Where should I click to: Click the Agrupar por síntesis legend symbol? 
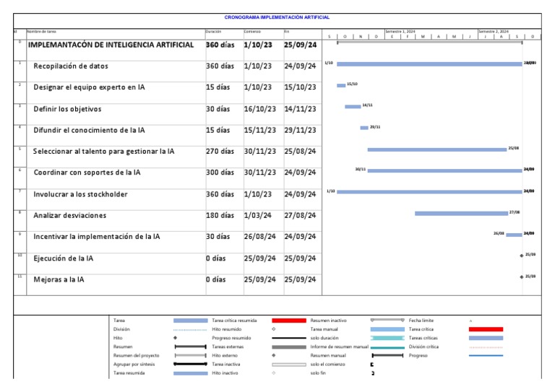190,364
